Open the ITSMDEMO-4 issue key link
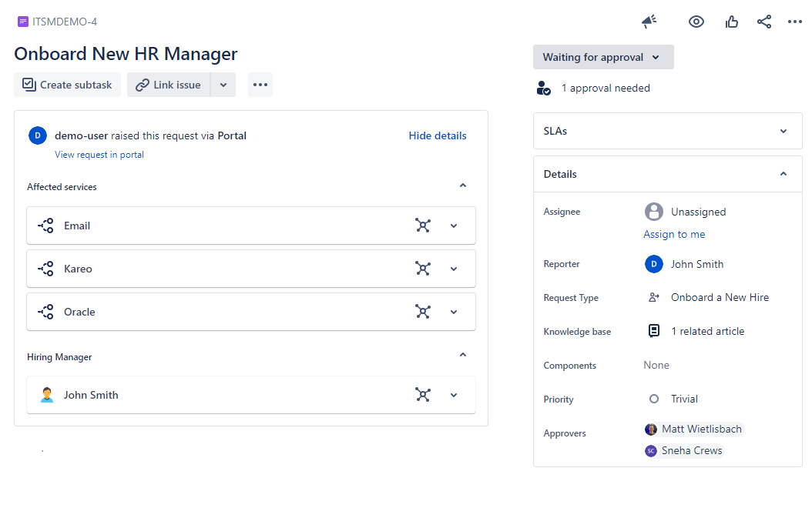 [x=65, y=22]
